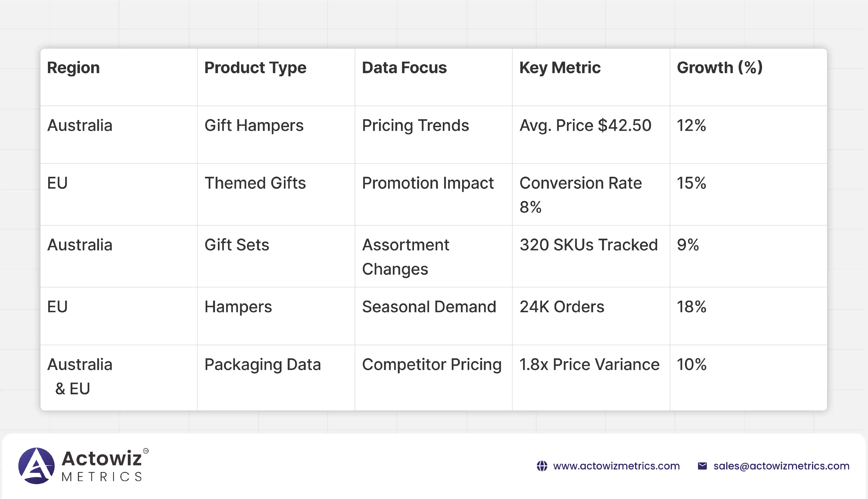This screenshot has width=868, height=499.
Task: Click the globe icon beside website
Action: pyautogui.click(x=542, y=466)
